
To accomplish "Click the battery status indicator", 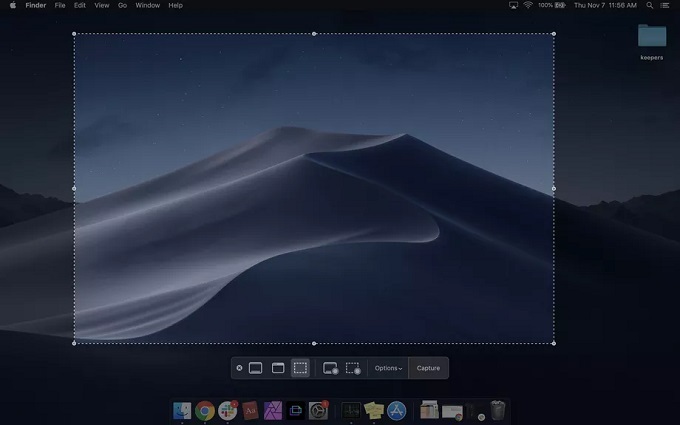I will 552,5.
